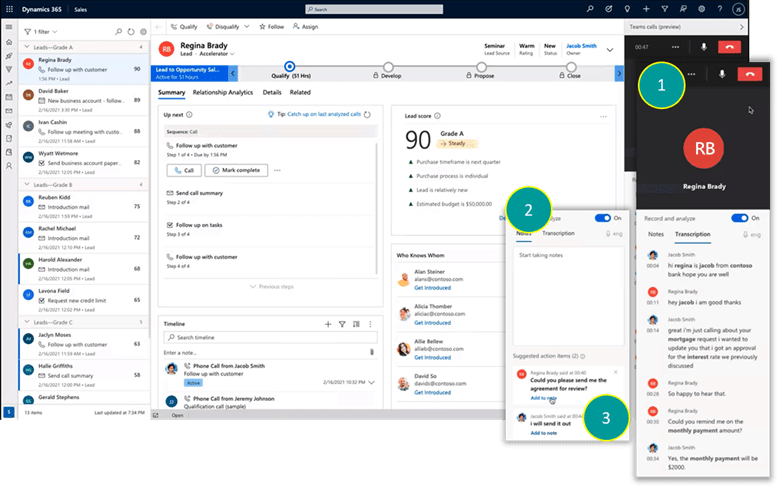Click the plus new record icon in top bar
Screen dimensions: 780x489
(646, 9)
